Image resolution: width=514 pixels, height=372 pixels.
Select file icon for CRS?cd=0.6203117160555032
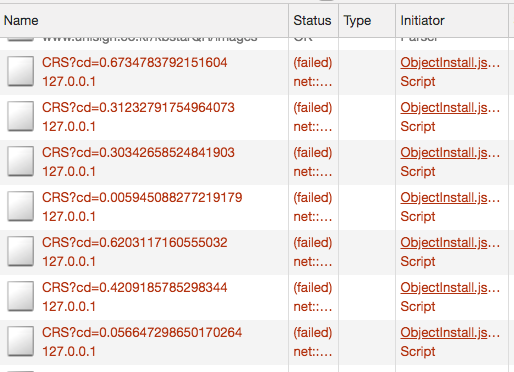(21, 251)
